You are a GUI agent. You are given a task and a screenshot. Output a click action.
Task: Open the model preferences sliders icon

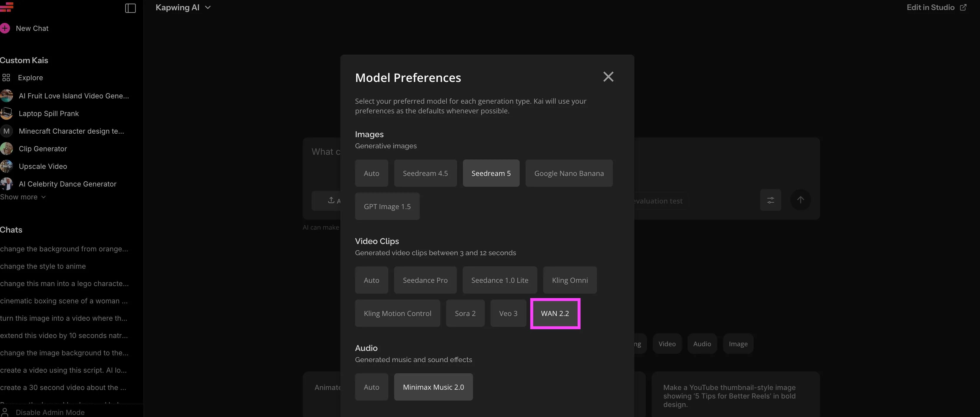tap(770, 200)
